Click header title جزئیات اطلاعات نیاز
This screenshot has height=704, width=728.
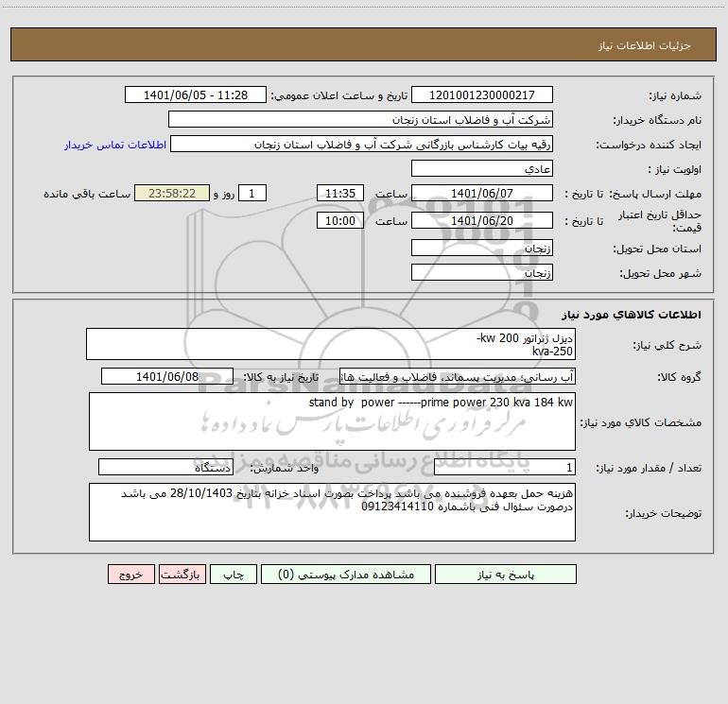coord(644,45)
